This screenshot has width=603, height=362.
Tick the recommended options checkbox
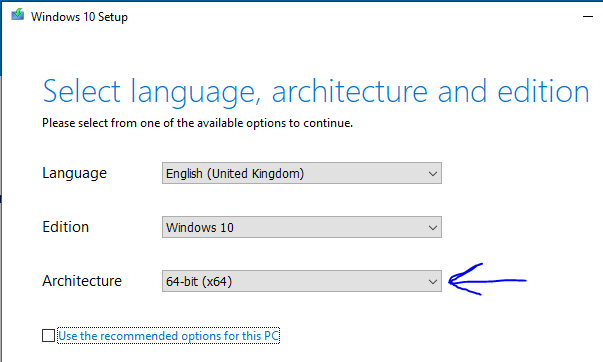pyautogui.click(x=48, y=335)
